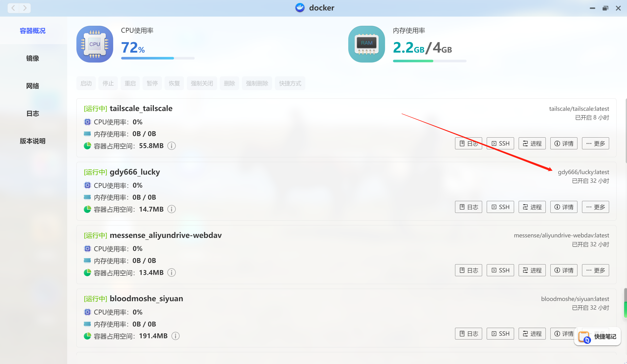Switch to the 镜像 section in sidebar
This screenshot has height=364, width=627.
(32, 58)
